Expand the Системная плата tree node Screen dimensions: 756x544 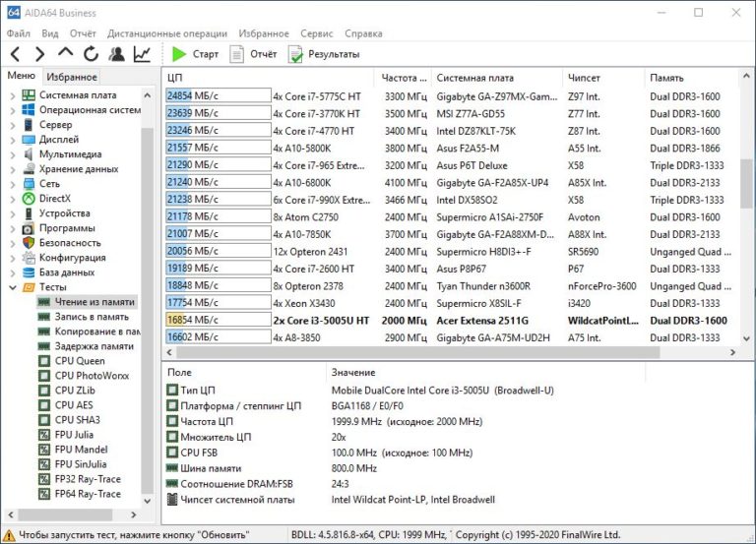pos(13,95)
